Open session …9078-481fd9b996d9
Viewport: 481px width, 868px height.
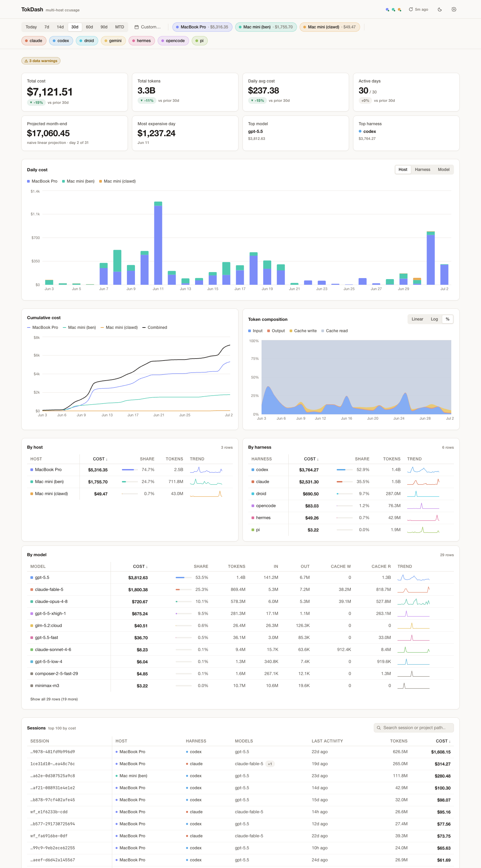[240, 752]
